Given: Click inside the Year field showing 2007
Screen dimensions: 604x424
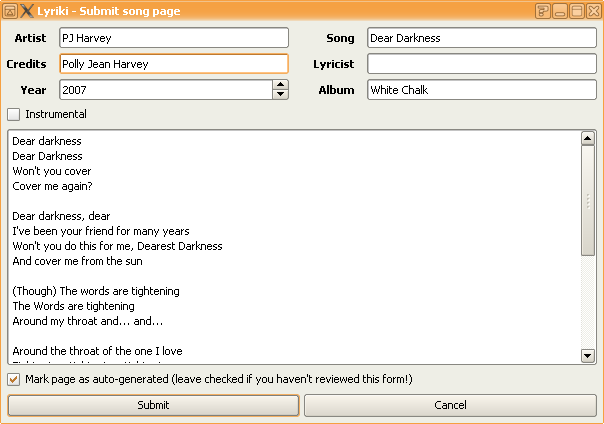Looking at the screenshot, I should [166, 90].
